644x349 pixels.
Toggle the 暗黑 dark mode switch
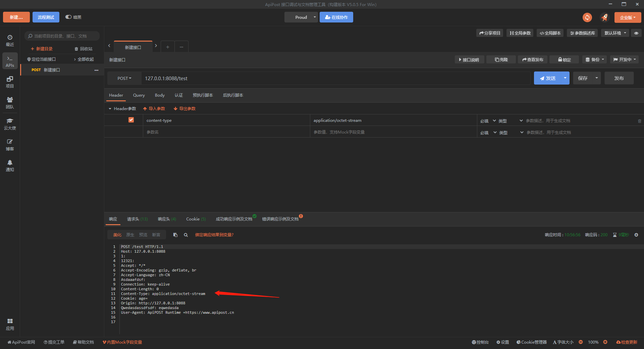68,17
